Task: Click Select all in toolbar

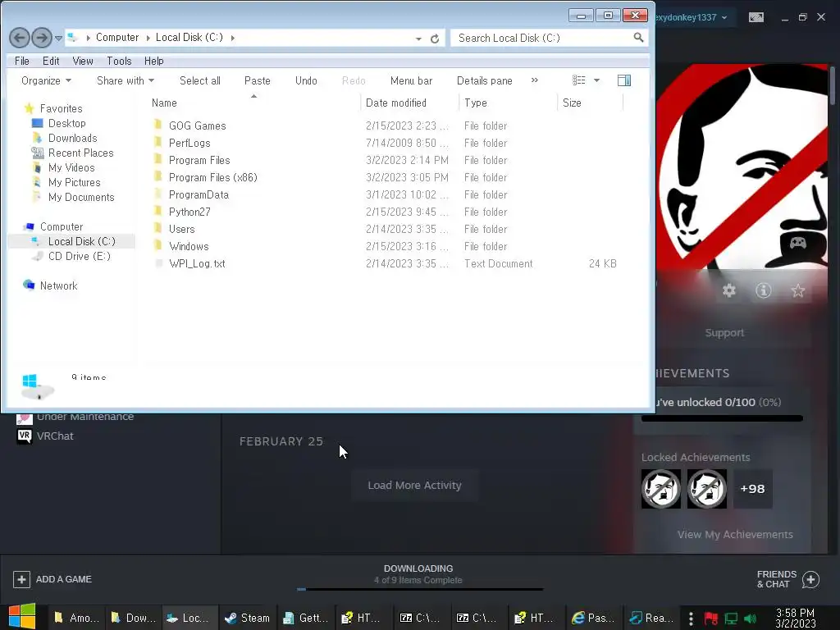Action: coord(200,81)
